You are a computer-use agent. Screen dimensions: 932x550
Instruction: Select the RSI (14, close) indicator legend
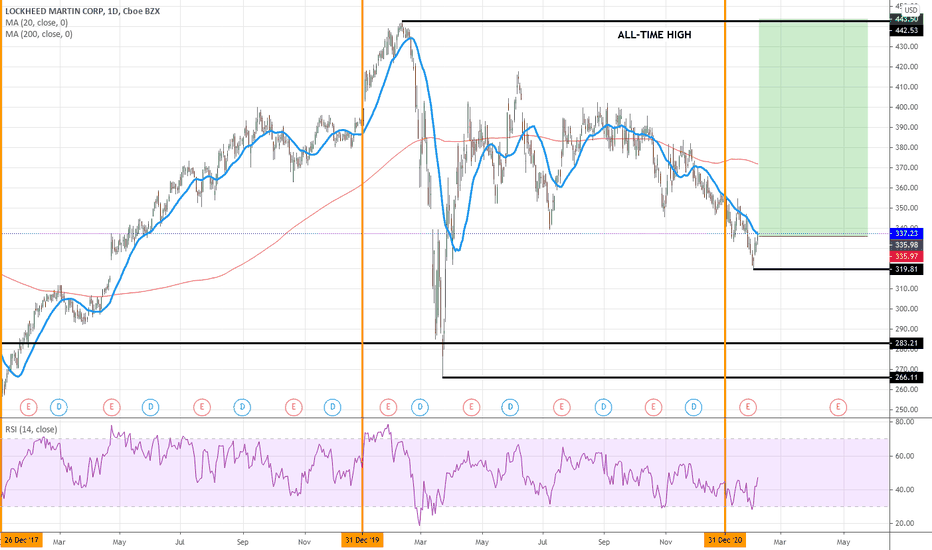[31, 429]
